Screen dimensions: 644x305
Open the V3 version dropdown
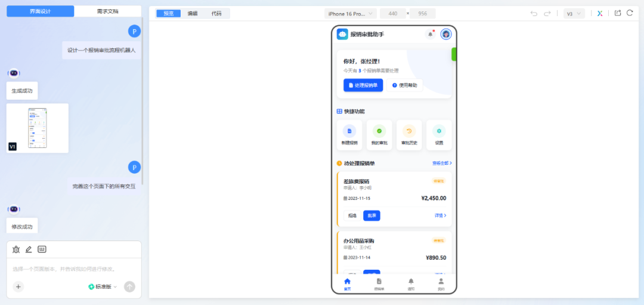click(x=574, y=14)
